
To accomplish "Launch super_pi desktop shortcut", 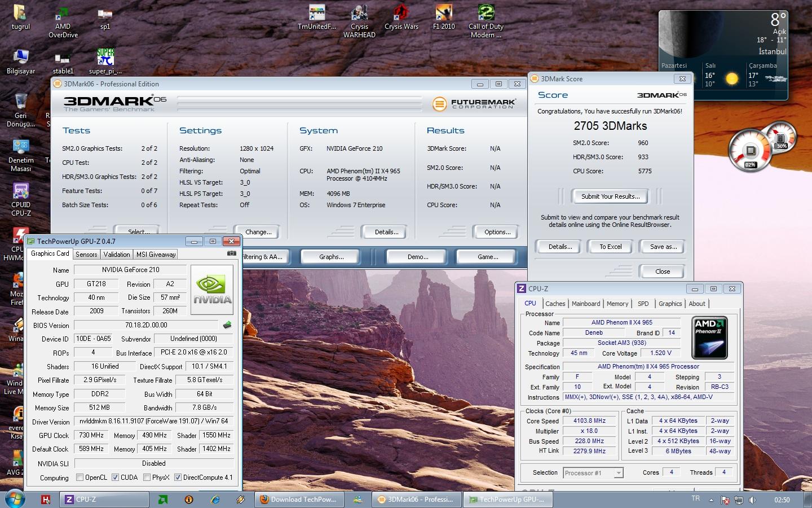I will coord(105,62).
